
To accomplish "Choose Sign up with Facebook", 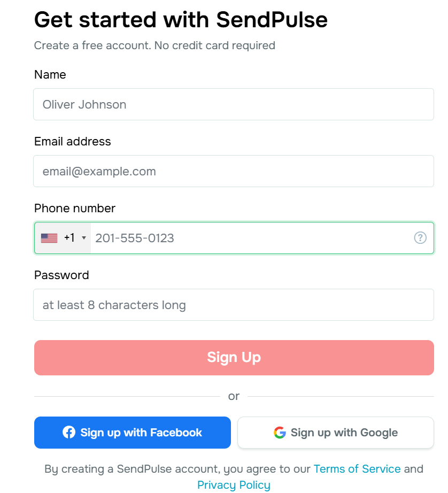I will point(133,433).
